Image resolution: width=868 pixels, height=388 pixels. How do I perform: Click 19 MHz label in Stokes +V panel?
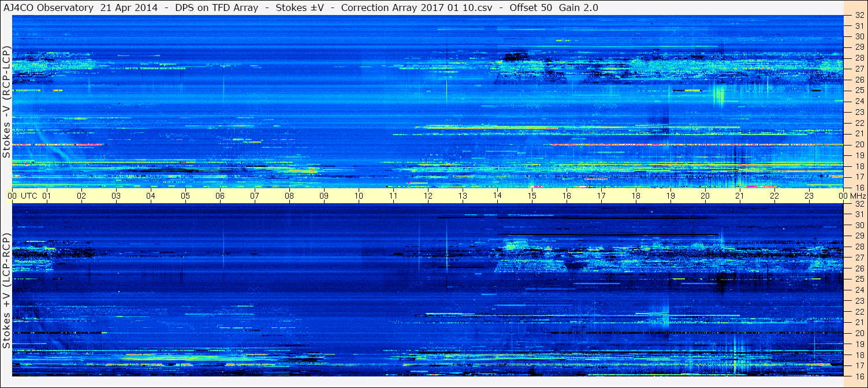(859, 344)
